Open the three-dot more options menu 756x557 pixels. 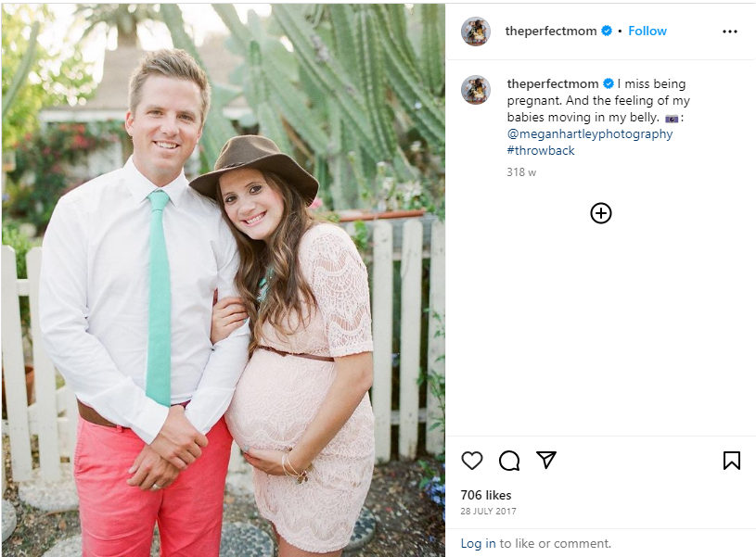pyautogui.click(x=729, y=32)
